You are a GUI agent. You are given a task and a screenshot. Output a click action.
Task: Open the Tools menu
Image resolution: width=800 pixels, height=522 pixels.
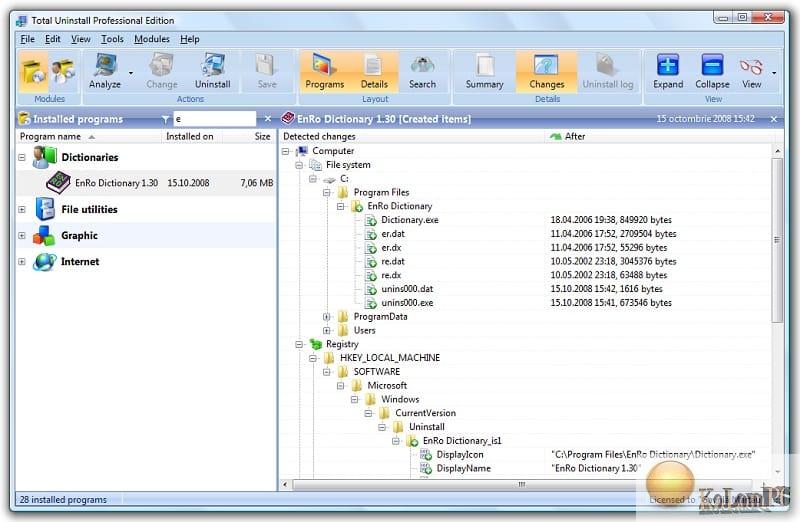click(112, 39)
